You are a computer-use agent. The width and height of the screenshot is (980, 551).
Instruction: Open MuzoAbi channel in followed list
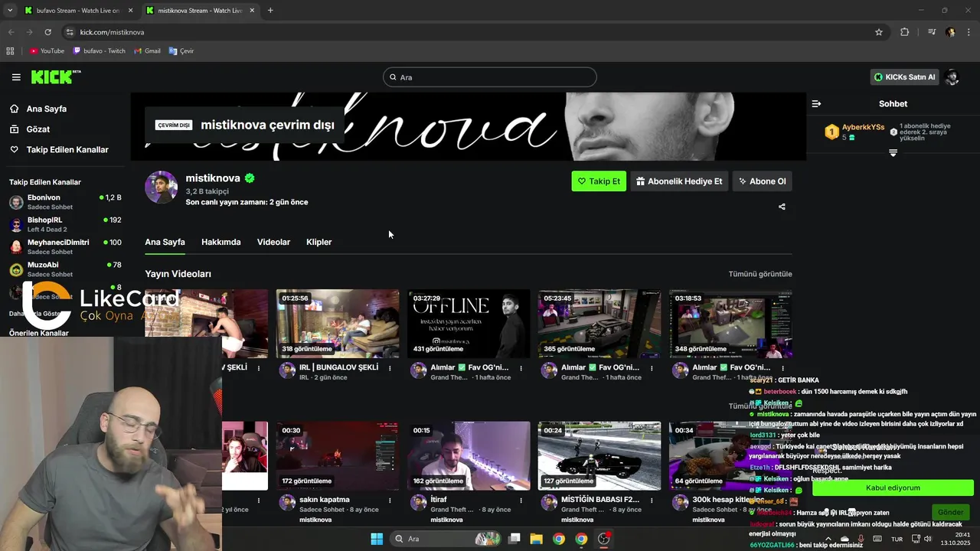click(x=65, y=269)
